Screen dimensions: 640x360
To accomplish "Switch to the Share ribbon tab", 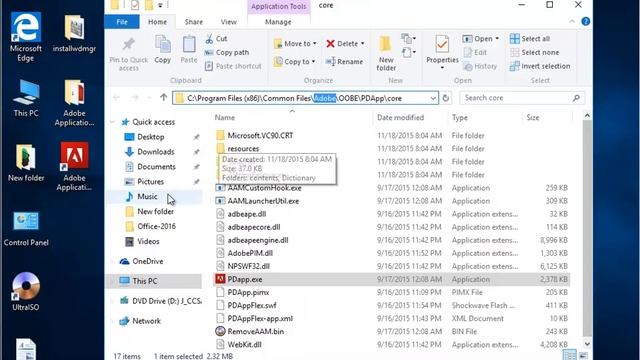I will [x=193, y=22].
